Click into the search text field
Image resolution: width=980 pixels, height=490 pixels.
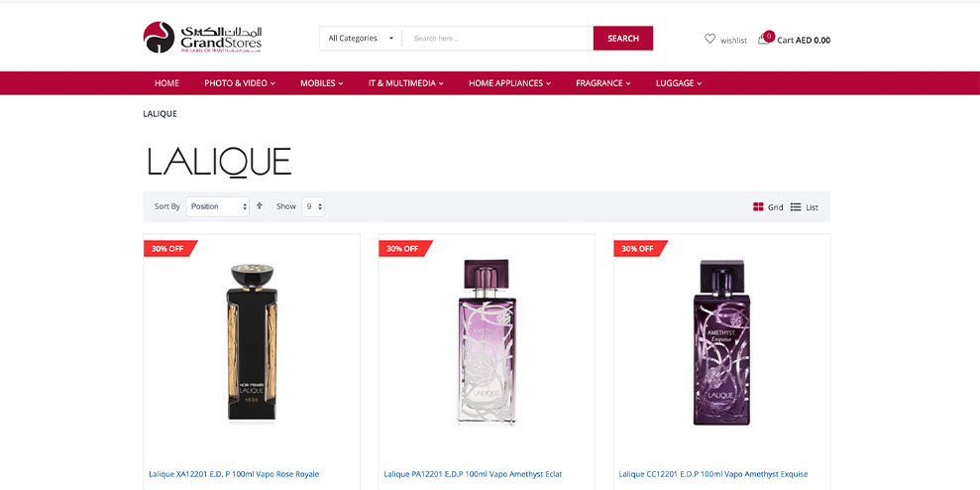coord(497,38)
